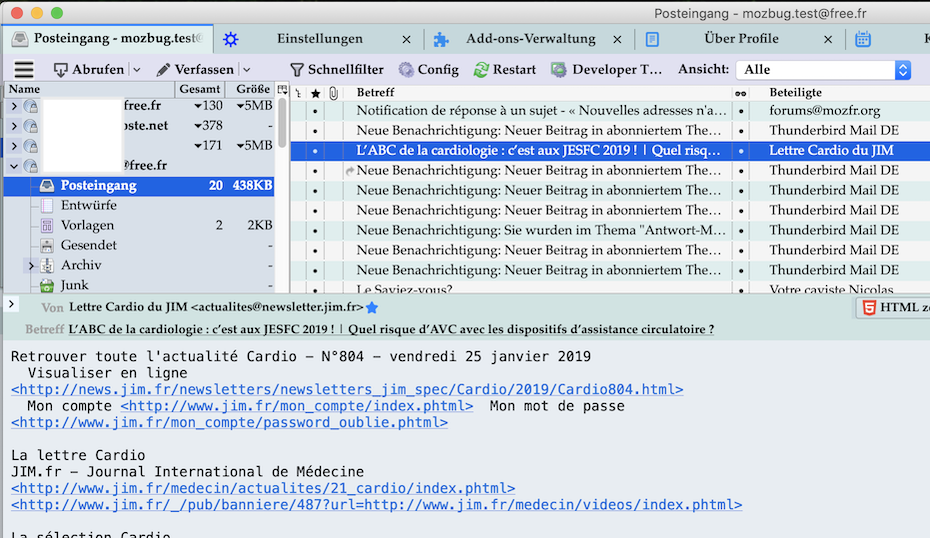Screen dimensions: 930x538
Task: Open the Ansicht 'Alle' view dropdown
Action: click(823, 70)
